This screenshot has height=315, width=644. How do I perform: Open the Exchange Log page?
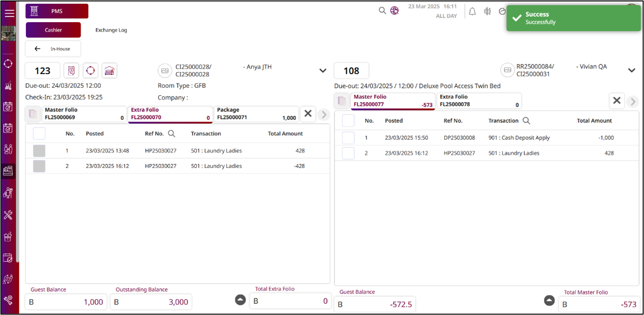[x=111, y=30]
